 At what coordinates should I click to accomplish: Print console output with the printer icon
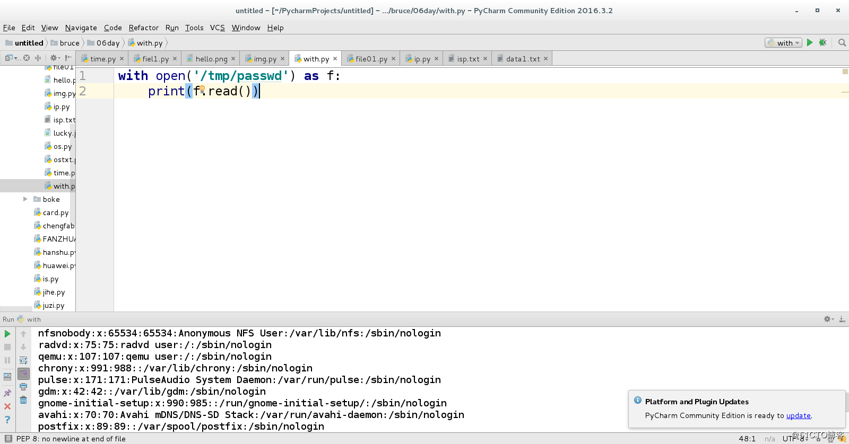(x=23, y=387)
